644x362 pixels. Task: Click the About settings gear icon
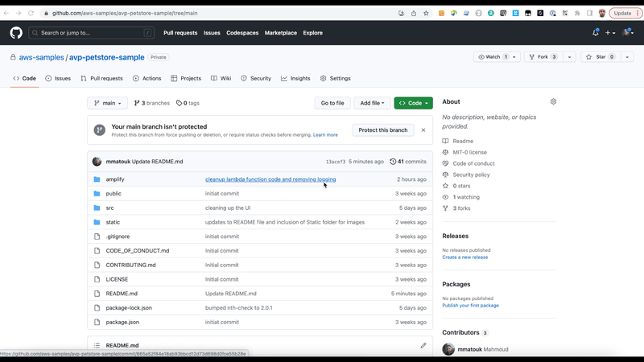pos(553,101)
